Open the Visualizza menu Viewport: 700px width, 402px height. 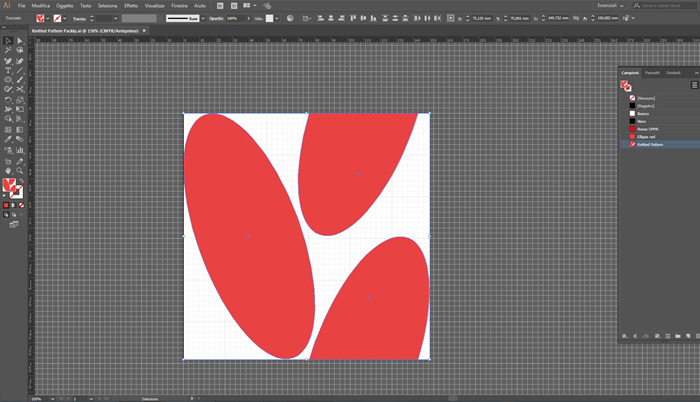[x=154, y=6]
